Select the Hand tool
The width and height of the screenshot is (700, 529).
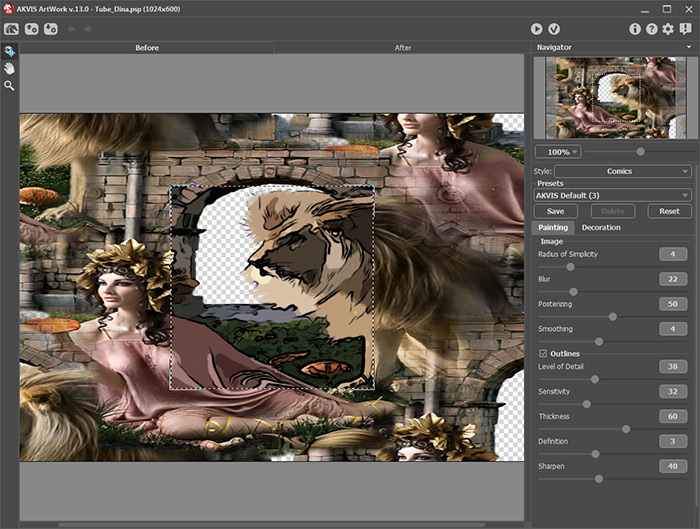9,68
